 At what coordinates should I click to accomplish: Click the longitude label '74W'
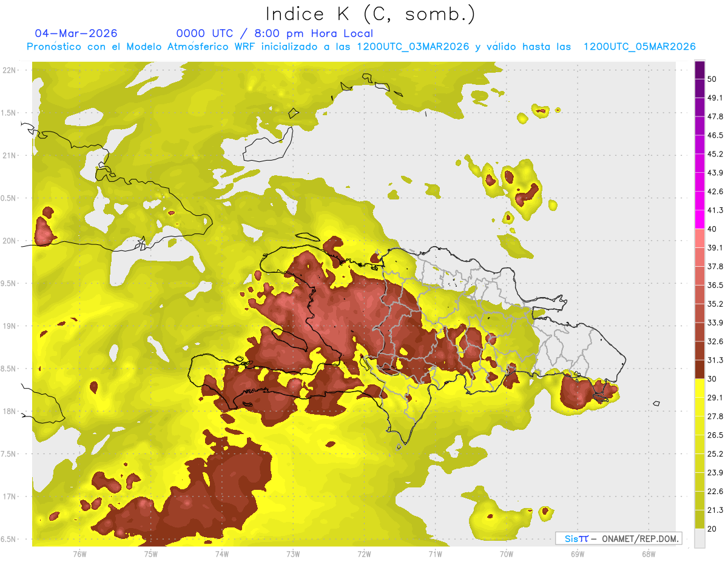pos(222,554)
